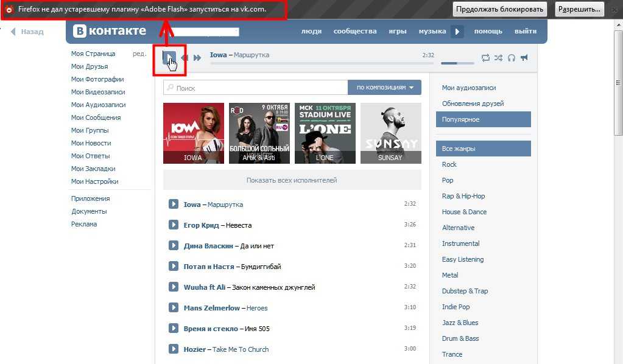Screen dimensions: 623x364
Task: Click the main play button in the audio player
Action: pos(169,58)
